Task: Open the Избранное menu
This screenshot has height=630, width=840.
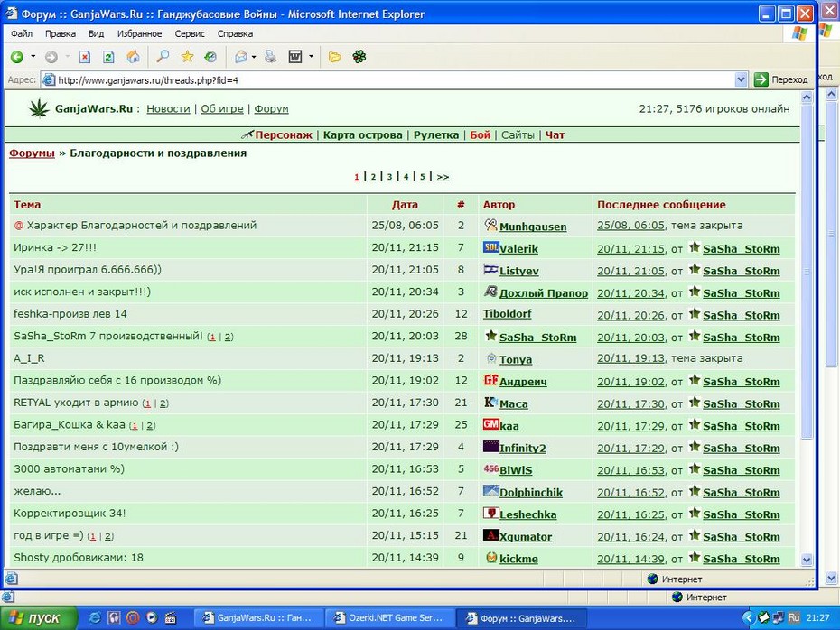Action: pos(139,33)
